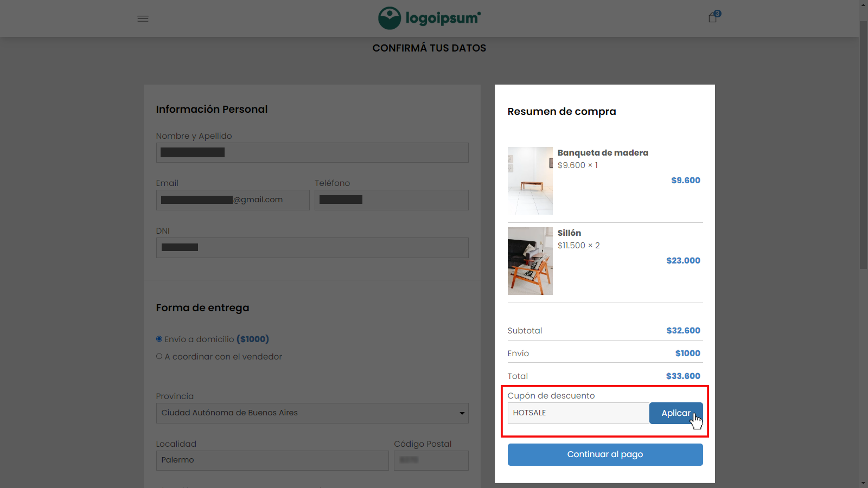Click the scrollbar down arrow
This screenshot has height=488, width=868.
point(863,483)
